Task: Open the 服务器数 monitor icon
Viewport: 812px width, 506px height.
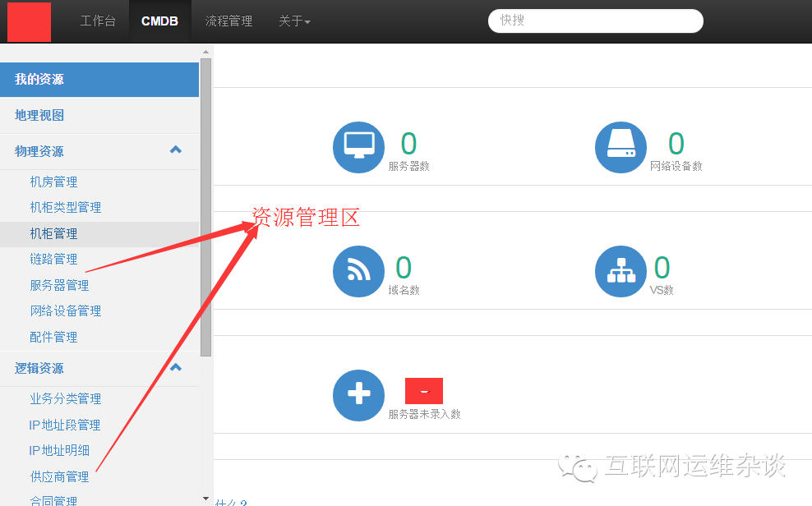Action: click(x=358, y=147)
